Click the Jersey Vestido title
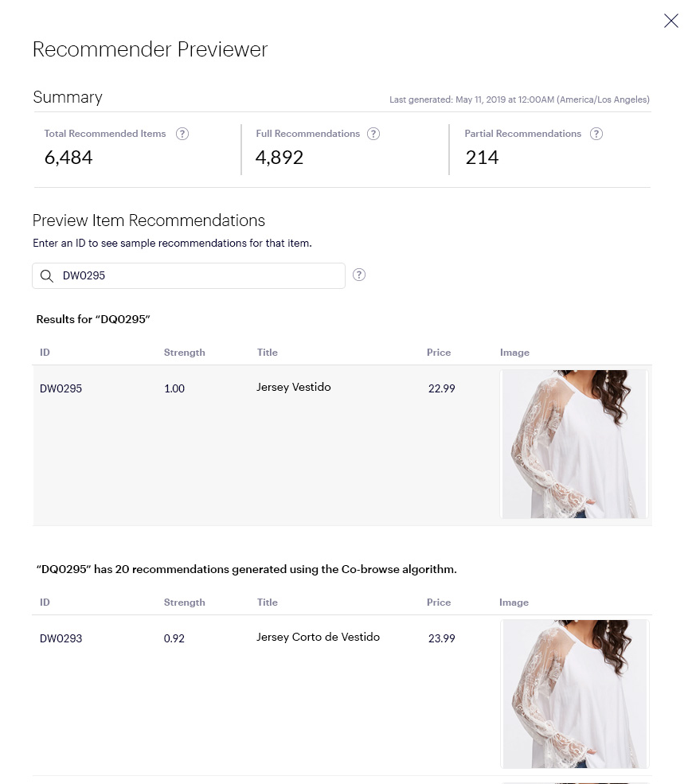Image resolution: width=688 pixels, height=784 pixels. click(x=293, y=388)
